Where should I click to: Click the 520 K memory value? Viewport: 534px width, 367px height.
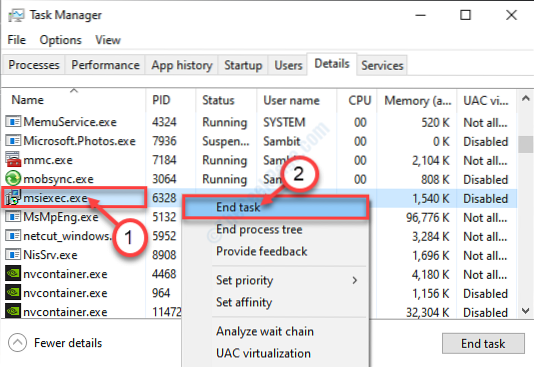pyautogui.click(x=436, y=122)
